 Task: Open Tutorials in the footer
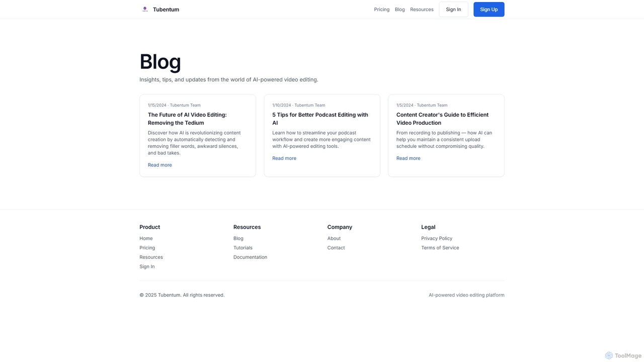243,248
